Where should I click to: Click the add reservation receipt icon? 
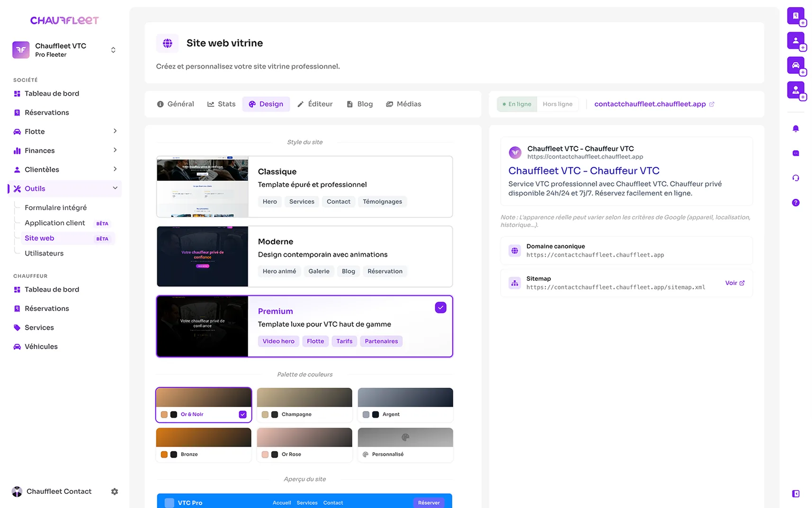tap(796, 16)
